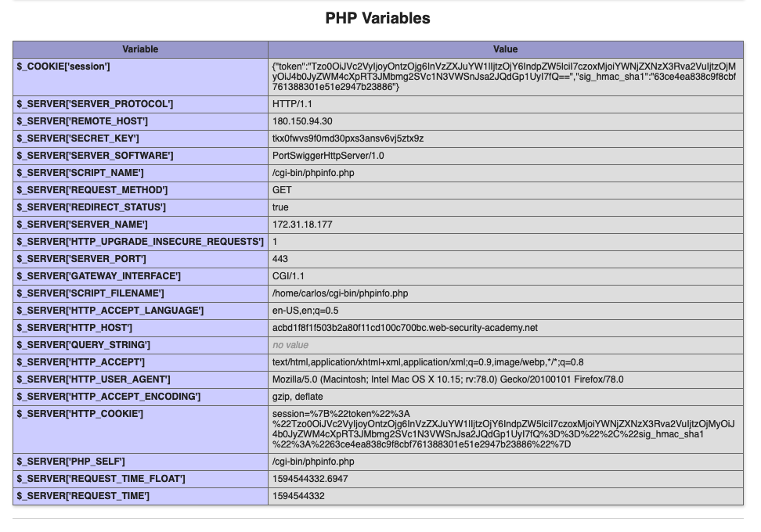
Task: Select the $_SERVER['REDIRECT_STATUS'] cell
Action: tap(140, 207)
